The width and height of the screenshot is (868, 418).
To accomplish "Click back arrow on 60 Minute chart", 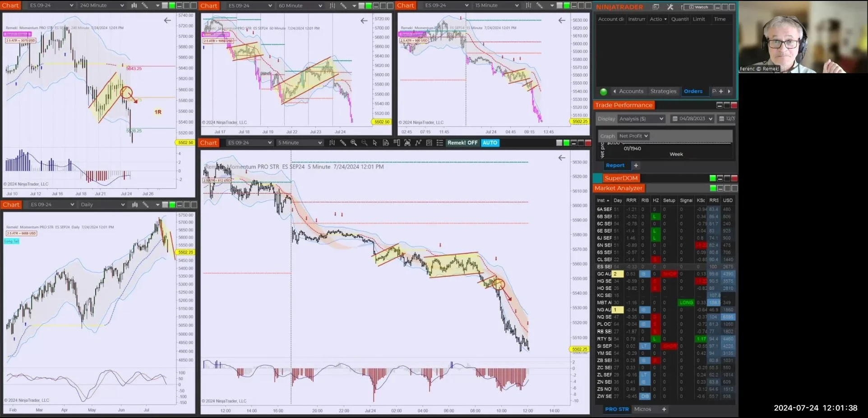I will 364,21.
